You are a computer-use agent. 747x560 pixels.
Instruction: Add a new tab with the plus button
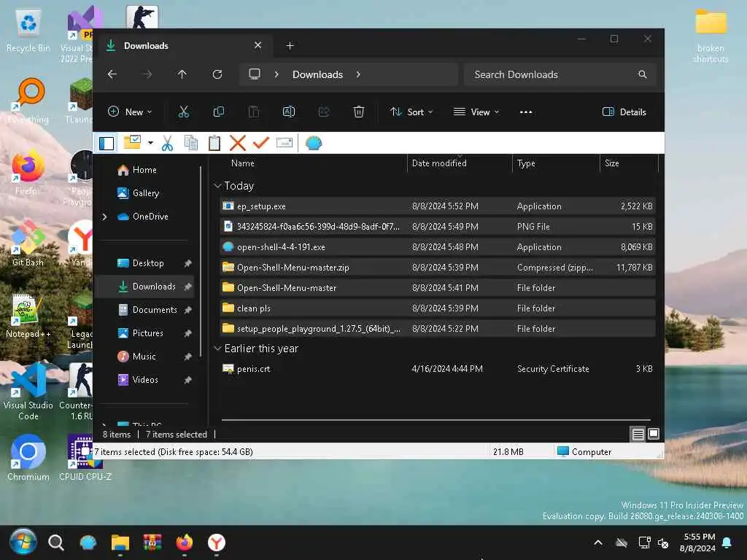click(290, 46)
